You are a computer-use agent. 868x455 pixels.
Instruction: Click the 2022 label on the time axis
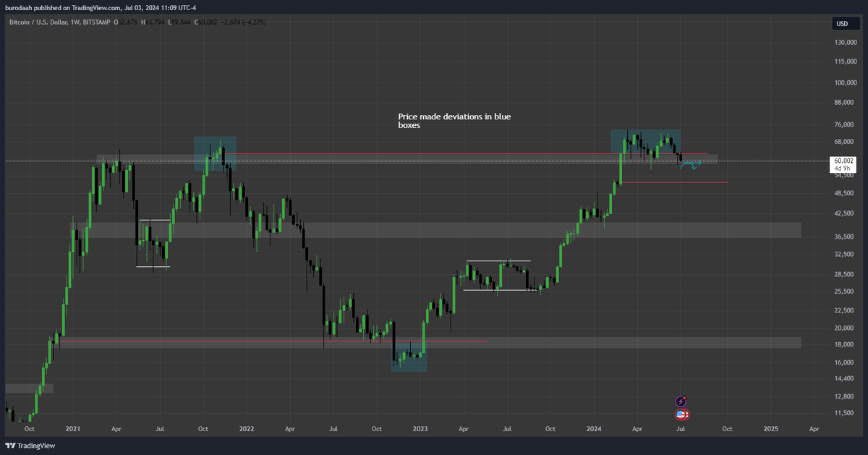pyautogui.click(x=247, y=428)
